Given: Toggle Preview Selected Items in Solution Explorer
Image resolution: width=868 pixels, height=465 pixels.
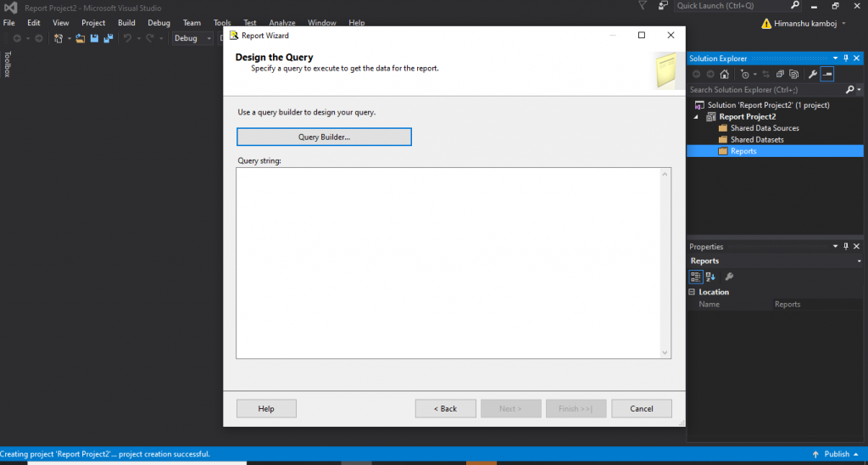Looking at the screenshot, I should click(x=827, y=74).
